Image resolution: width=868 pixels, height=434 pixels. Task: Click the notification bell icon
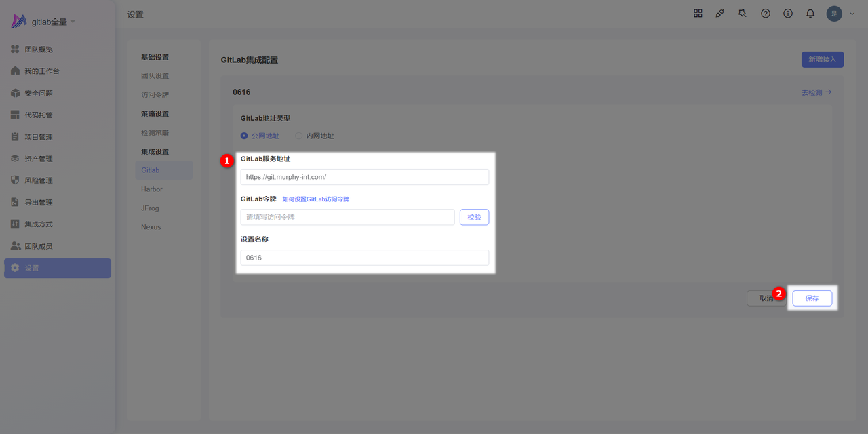coord(810,14)
